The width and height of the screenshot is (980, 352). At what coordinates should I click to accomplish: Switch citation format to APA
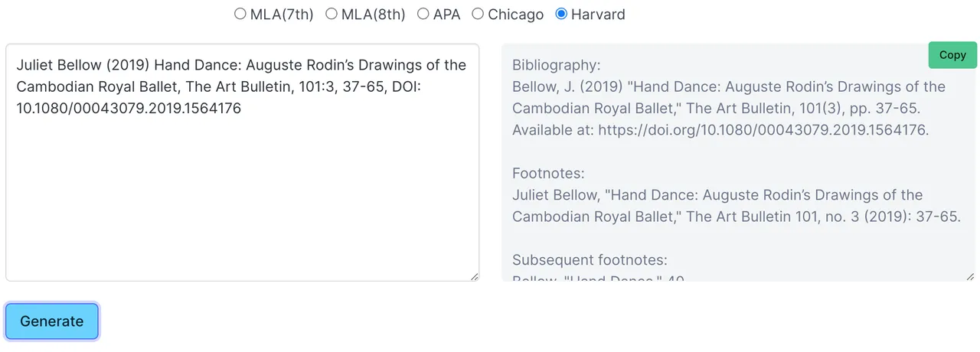click(x=423, y=14)
